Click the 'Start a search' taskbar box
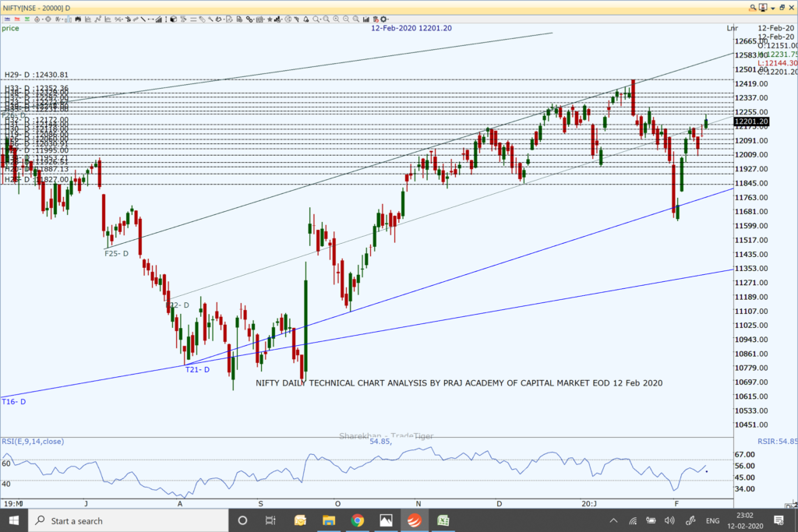This screenshot has width=798, height=532. [x=129, y=520]
